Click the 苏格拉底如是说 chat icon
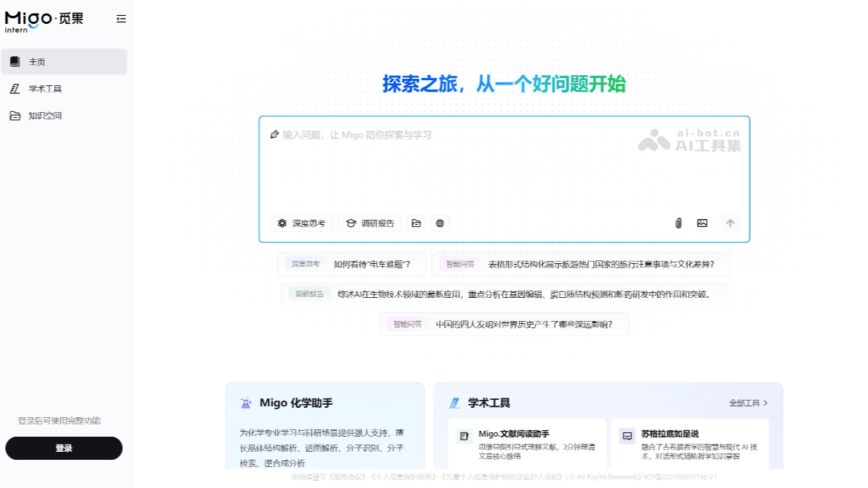The image size is (868, 488). (x=626, y=435)
